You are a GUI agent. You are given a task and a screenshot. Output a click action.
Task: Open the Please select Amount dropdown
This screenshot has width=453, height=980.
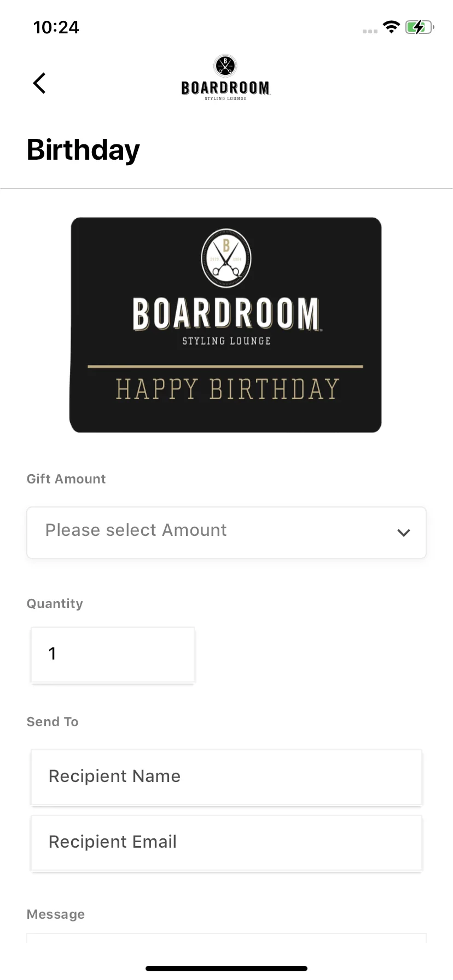[x=226, y=533]
